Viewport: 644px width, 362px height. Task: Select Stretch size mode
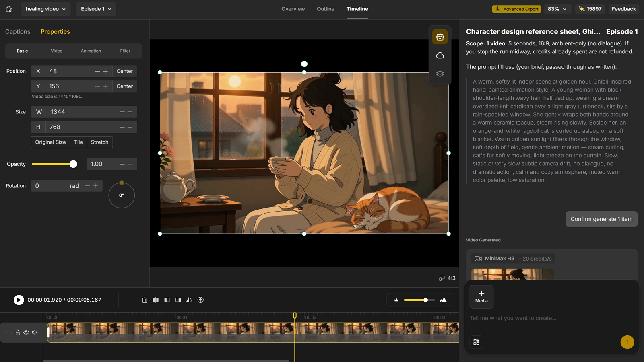(x=100, y=142)
